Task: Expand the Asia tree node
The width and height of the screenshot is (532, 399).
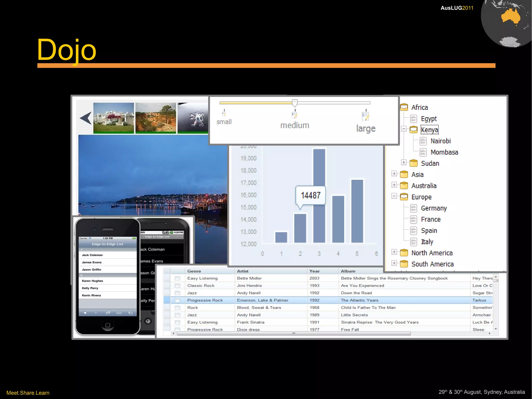Action: pos(394,174)
